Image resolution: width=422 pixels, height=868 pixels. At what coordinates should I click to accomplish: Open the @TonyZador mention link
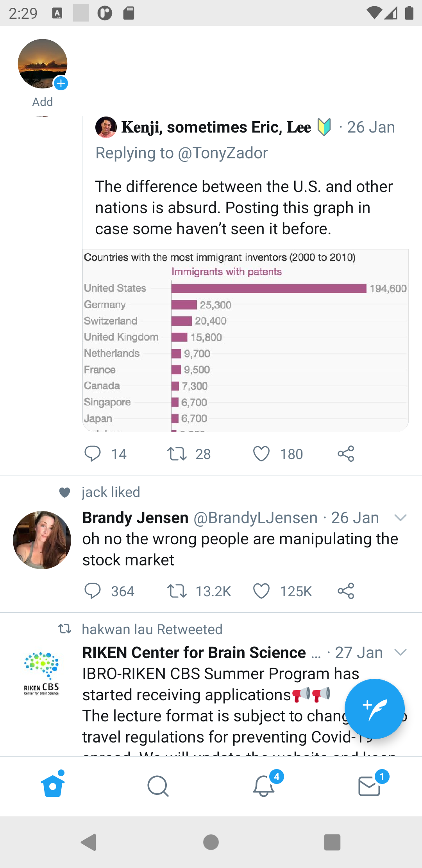(223, 153)
